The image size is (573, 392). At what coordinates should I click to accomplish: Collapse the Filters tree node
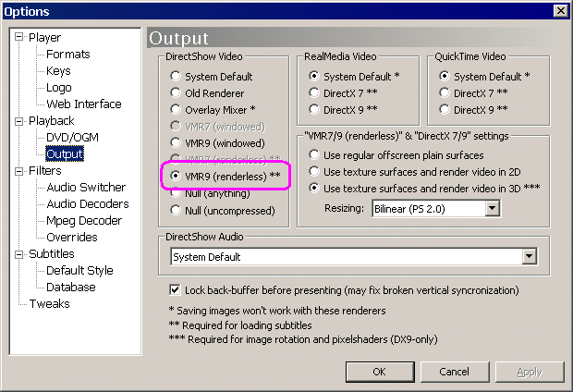pyautogui.click(x=20, y=171)
